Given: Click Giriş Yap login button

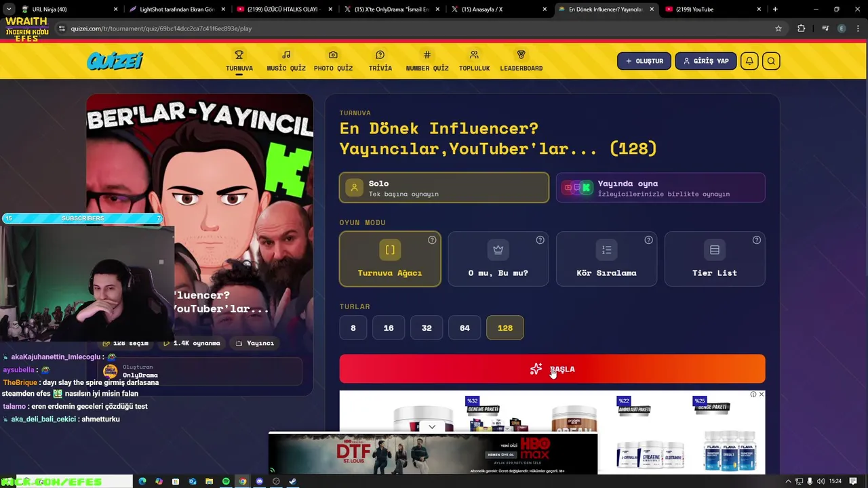Looking at the screenshot, I should [x=706, y=61].
